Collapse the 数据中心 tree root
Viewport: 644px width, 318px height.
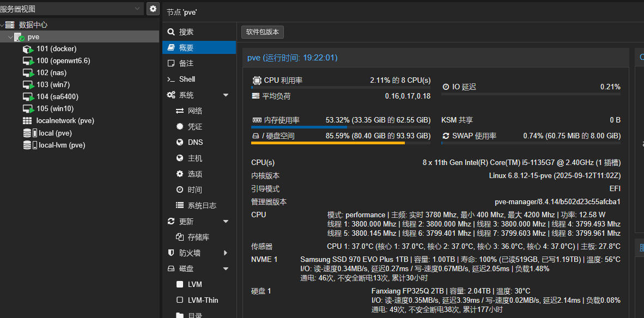point(3,25)
